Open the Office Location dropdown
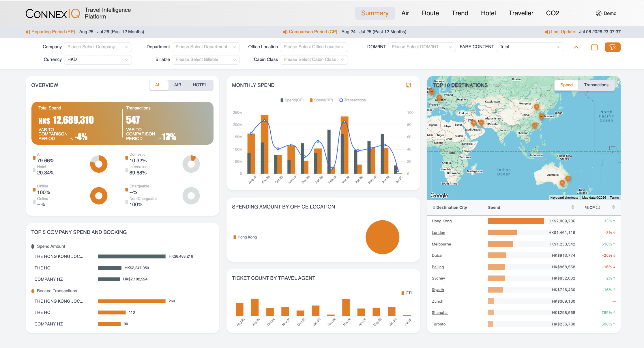Screen dimensions: 644x348 coord(314,47)
